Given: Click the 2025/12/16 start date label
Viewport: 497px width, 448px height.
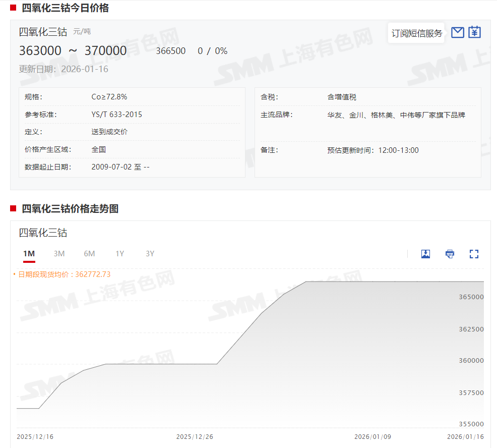Looking at the screenshot, I should [35, 436].
